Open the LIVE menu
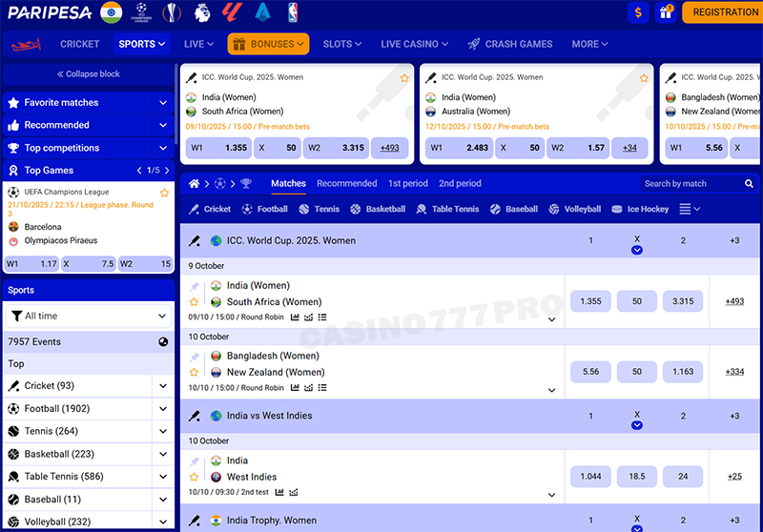The width and height of the screenshot is (763, 532). [x=198, y=44]
